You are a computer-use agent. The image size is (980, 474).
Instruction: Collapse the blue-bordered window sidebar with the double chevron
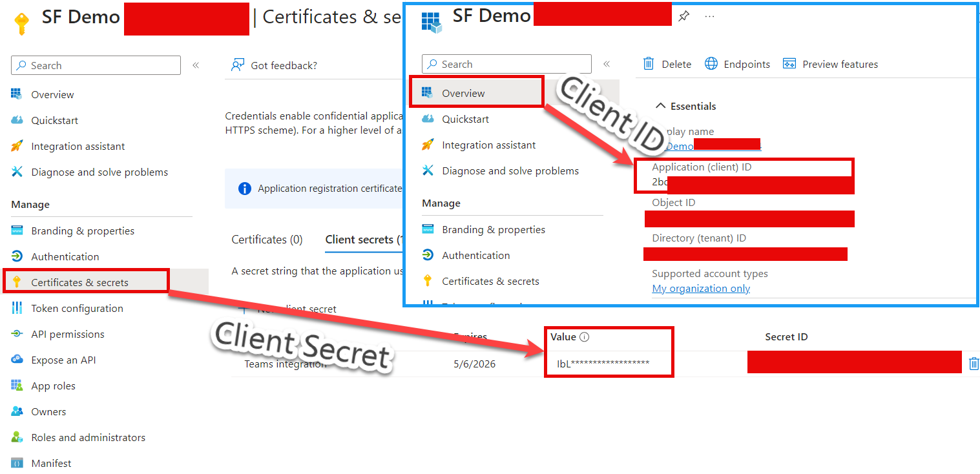pyautogui.click(x=607, y=64)
